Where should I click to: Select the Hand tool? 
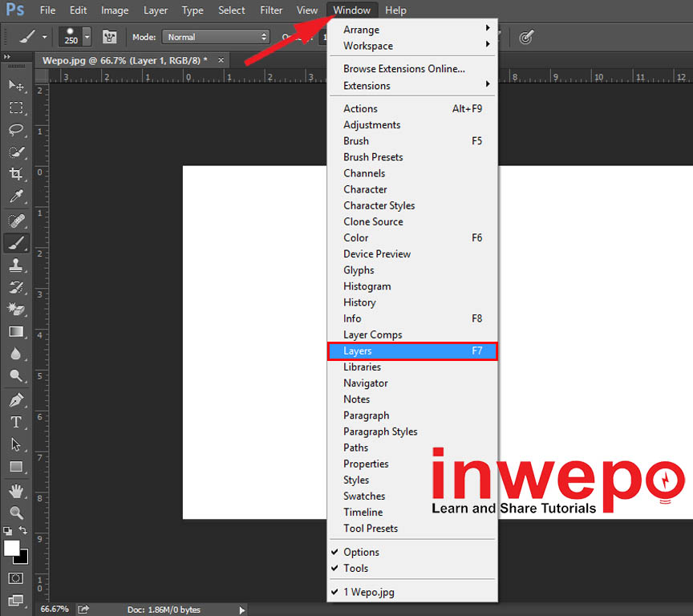click(x=16, y=490)
